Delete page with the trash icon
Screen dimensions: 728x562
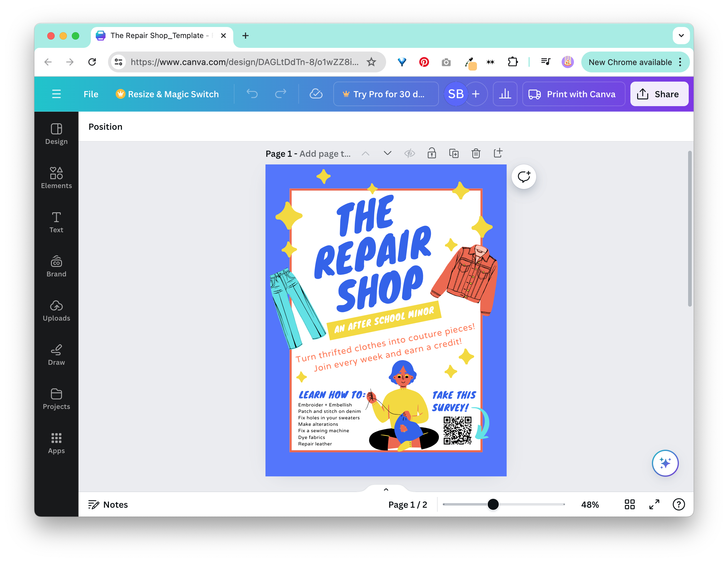[x=476, y=153]
